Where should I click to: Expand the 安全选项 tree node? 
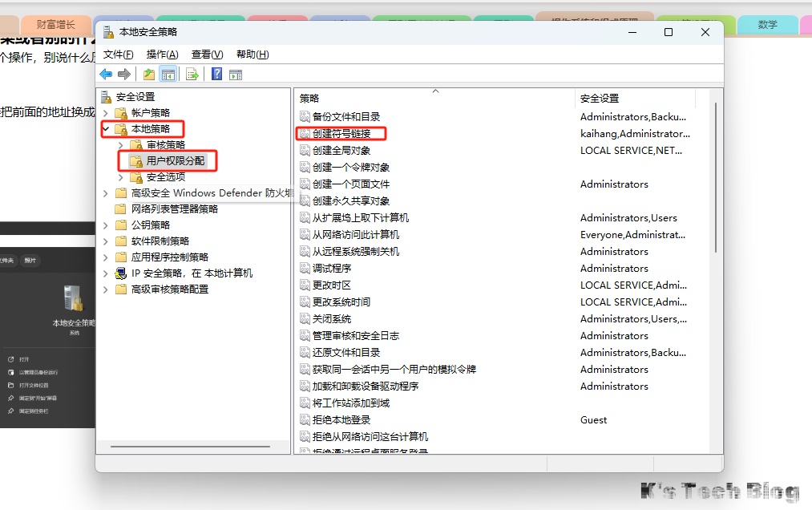point(121,177)
